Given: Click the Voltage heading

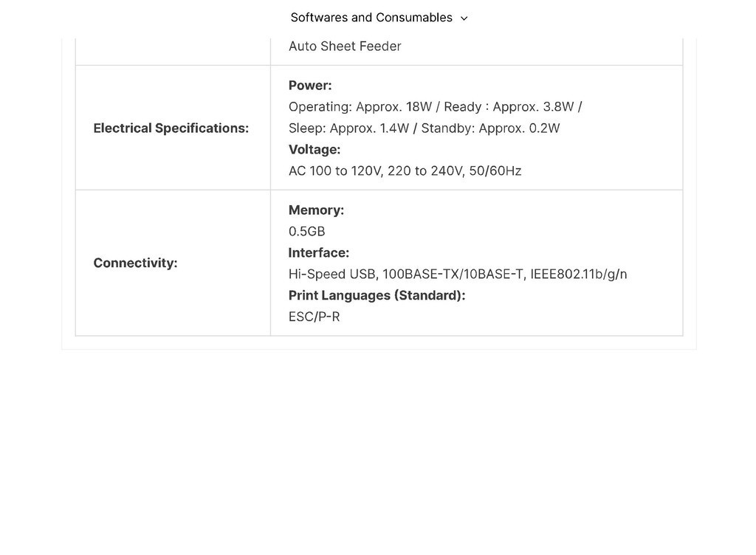Looking at the screenshot, I should click(315, 150).
